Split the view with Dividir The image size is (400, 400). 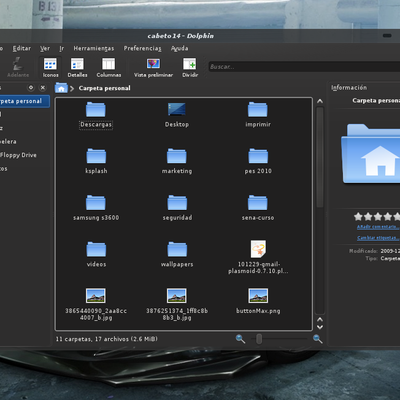coord(190,68)
